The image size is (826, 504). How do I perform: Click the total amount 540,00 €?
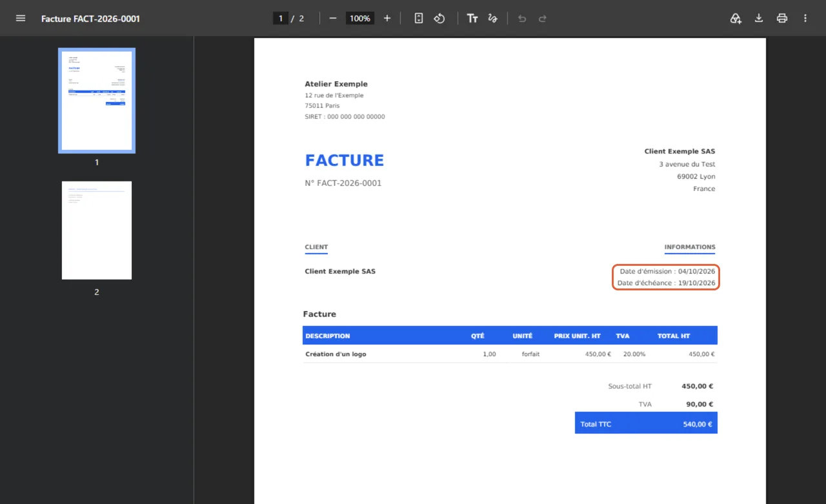(x=698, y=425)
